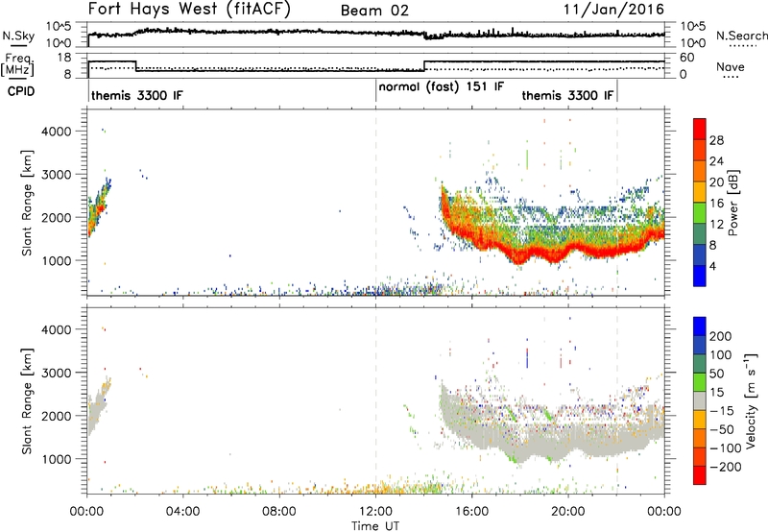Click the "4000" tick of the power panel
768x532 pixels.
click(x=56, y=132)
